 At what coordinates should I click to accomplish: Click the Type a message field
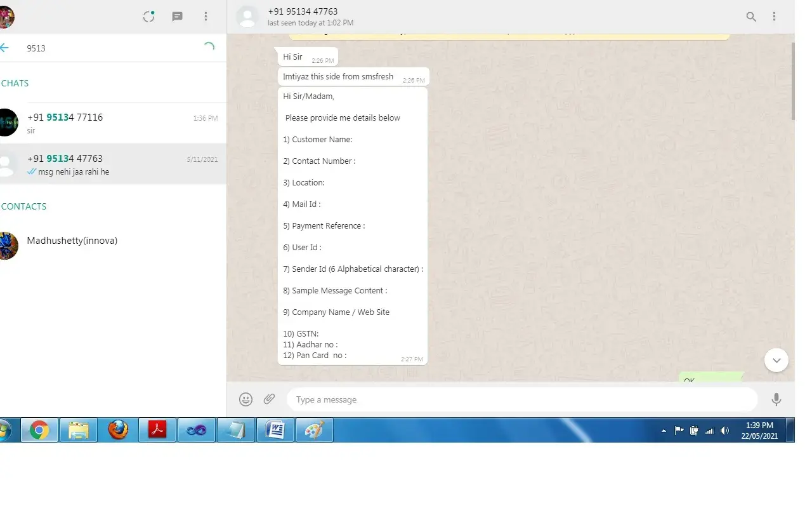point(520,400)
